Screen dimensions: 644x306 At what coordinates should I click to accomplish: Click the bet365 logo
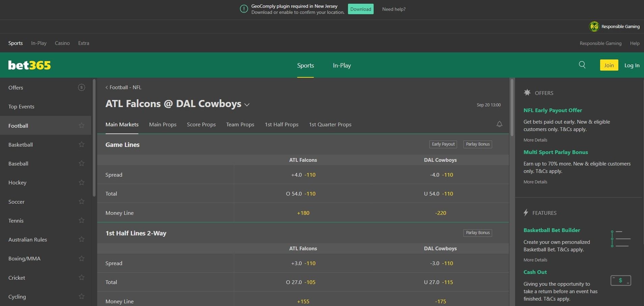click(29, 65)
